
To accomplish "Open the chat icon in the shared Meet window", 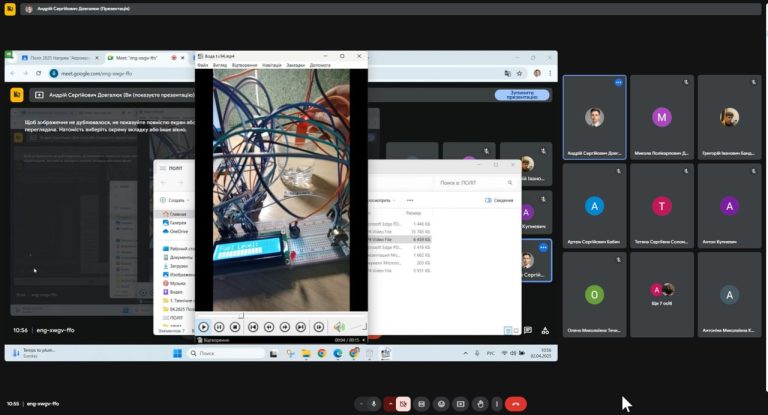I will [528, 330].
